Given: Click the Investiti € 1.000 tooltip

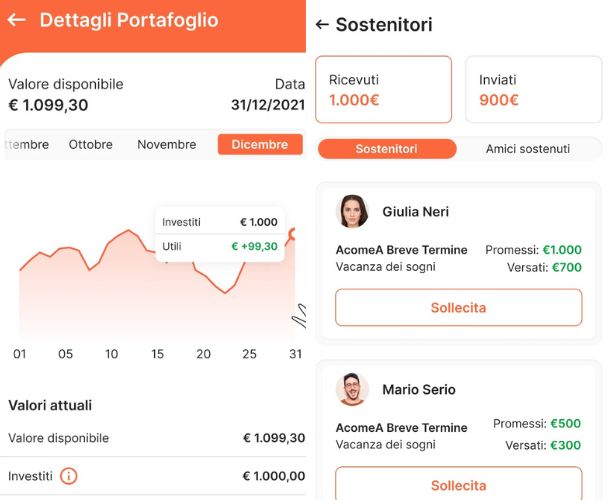Looking at the screenshot, I should coord(219,222).
